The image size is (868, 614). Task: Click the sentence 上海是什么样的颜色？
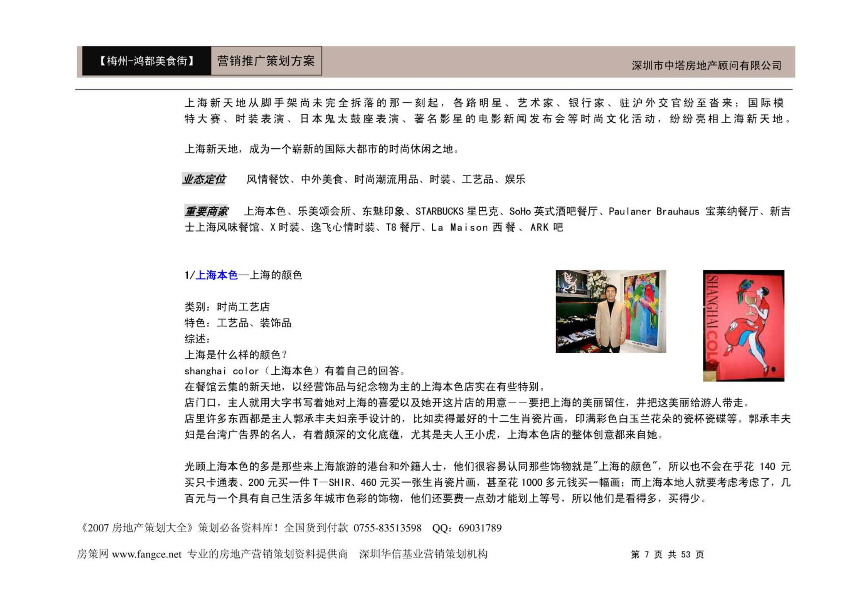tap(236, 354)
